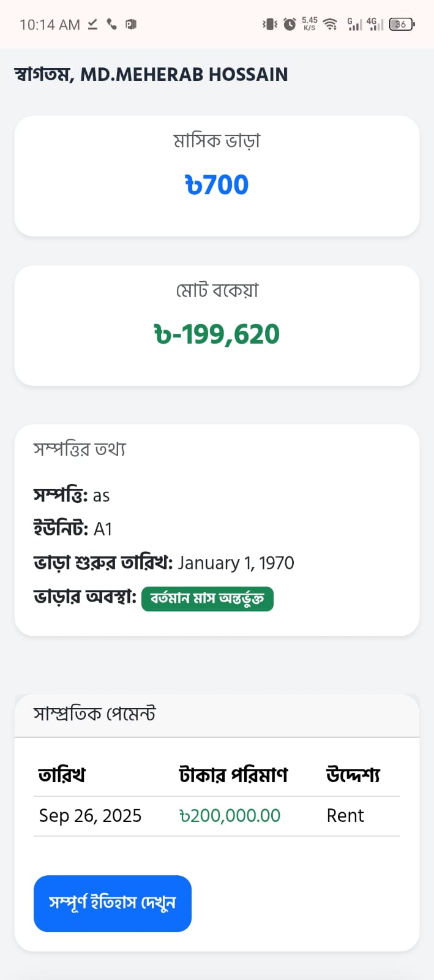
Task: Tap the Wi-Fi signal icon
Action: point(331,24)
